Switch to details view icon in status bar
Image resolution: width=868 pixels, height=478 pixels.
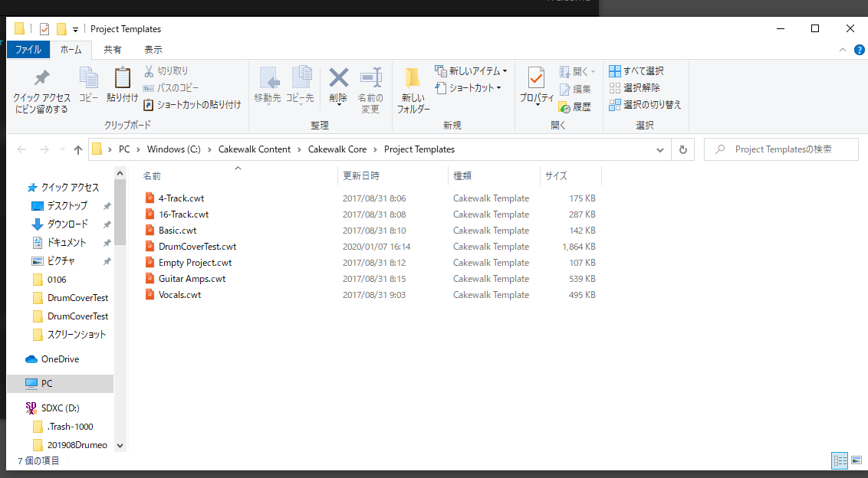click(x=840, y=460)
